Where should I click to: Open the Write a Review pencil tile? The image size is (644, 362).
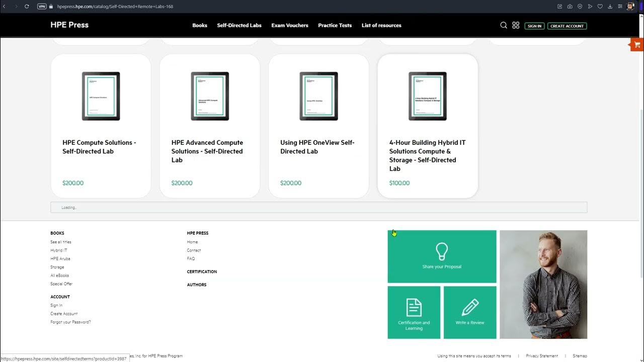click(x=470, y=312)
